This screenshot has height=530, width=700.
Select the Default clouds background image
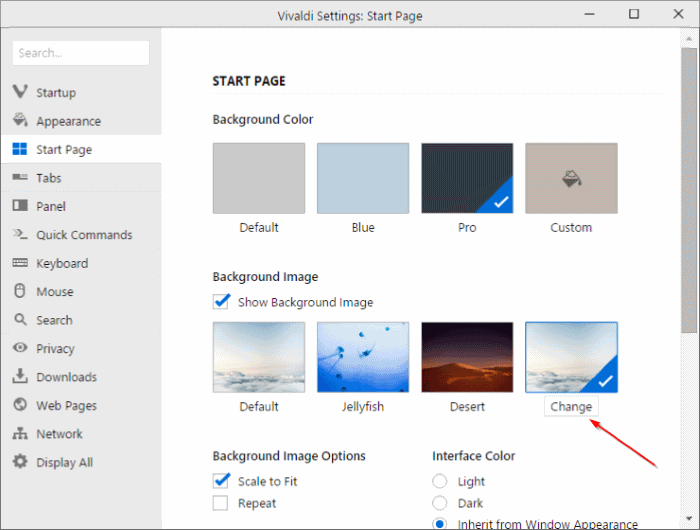259,357
